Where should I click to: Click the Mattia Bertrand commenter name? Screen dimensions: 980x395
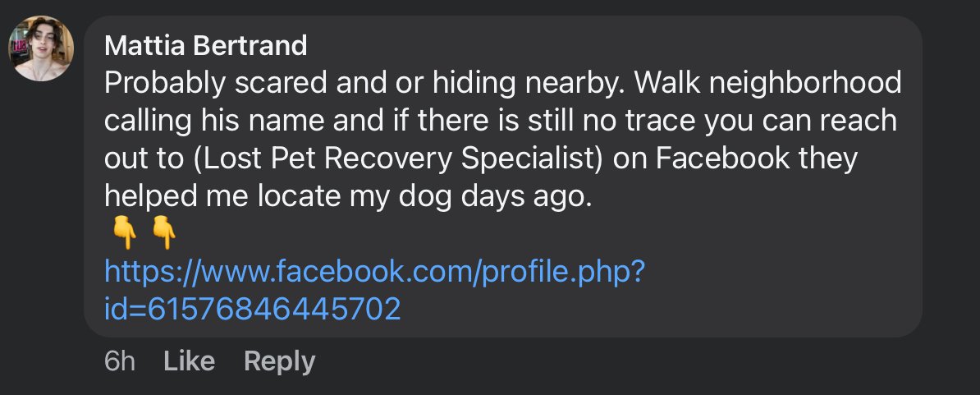point(206,46)
